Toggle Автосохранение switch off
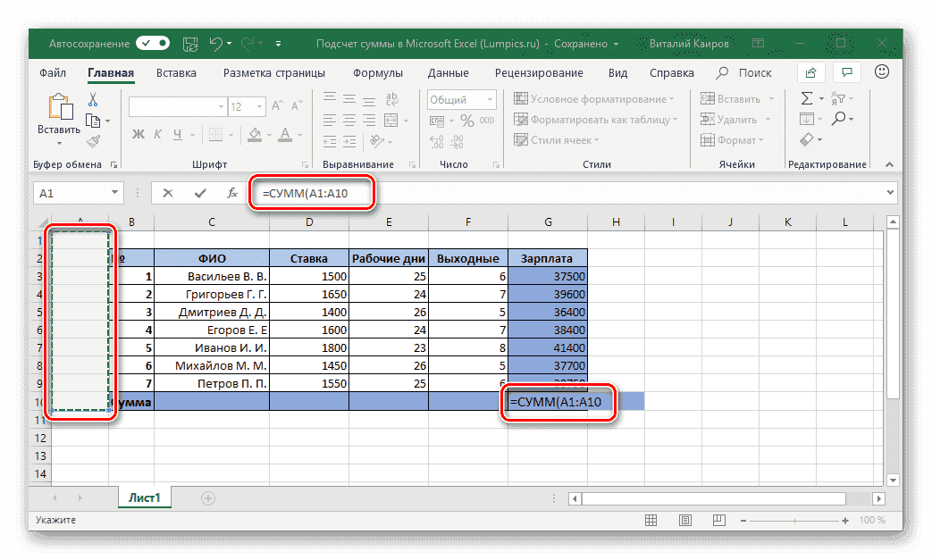Image resolution: width=932 pixels, height=560 pixels. pos(152,42)
